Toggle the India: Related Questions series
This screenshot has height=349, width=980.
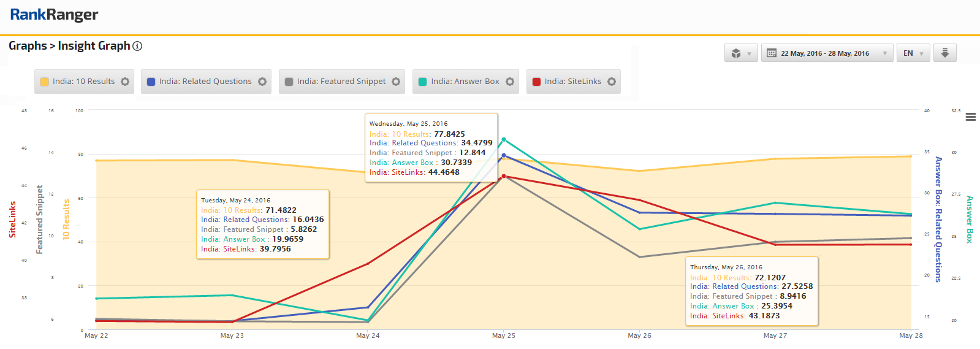(205, 82)
